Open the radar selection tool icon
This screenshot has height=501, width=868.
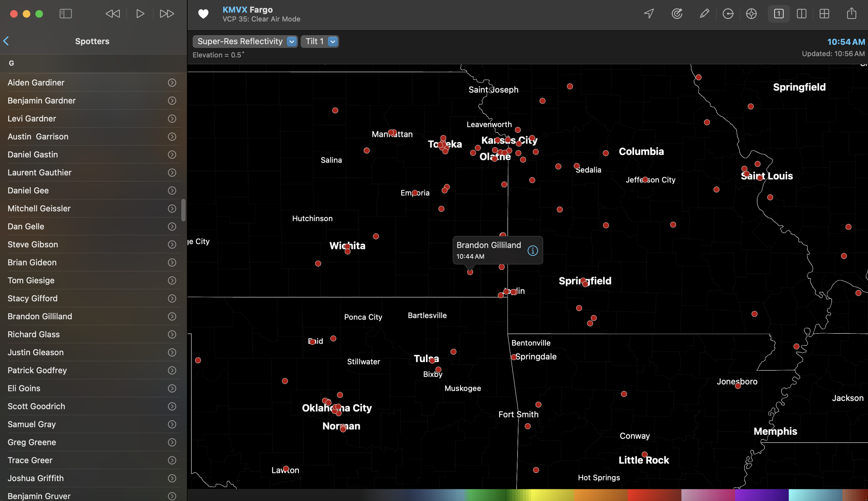677,14
